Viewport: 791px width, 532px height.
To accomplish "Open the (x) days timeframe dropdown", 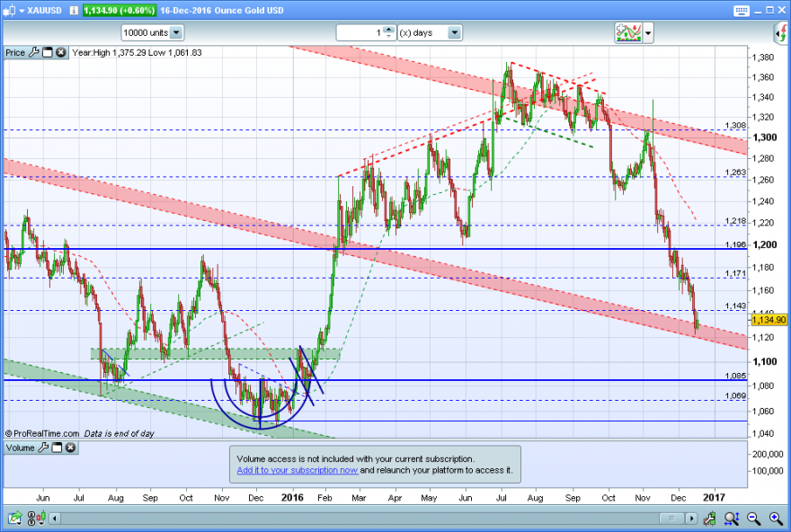I will [455, 32].
